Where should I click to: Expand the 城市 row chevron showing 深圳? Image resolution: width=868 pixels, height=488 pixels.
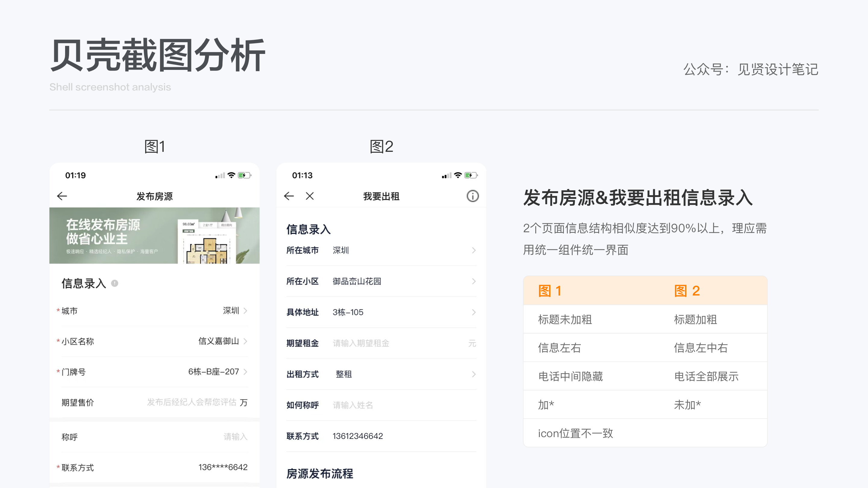point(245,311)
